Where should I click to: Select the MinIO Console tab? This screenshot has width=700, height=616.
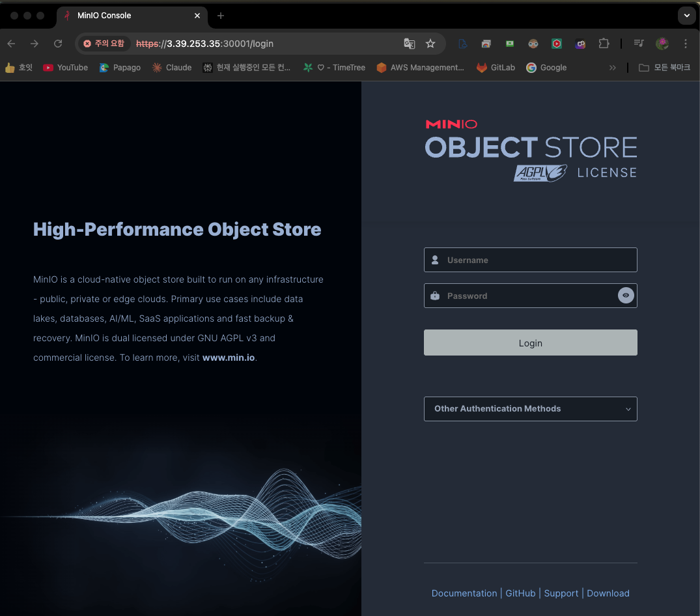(x=132, y=16)
